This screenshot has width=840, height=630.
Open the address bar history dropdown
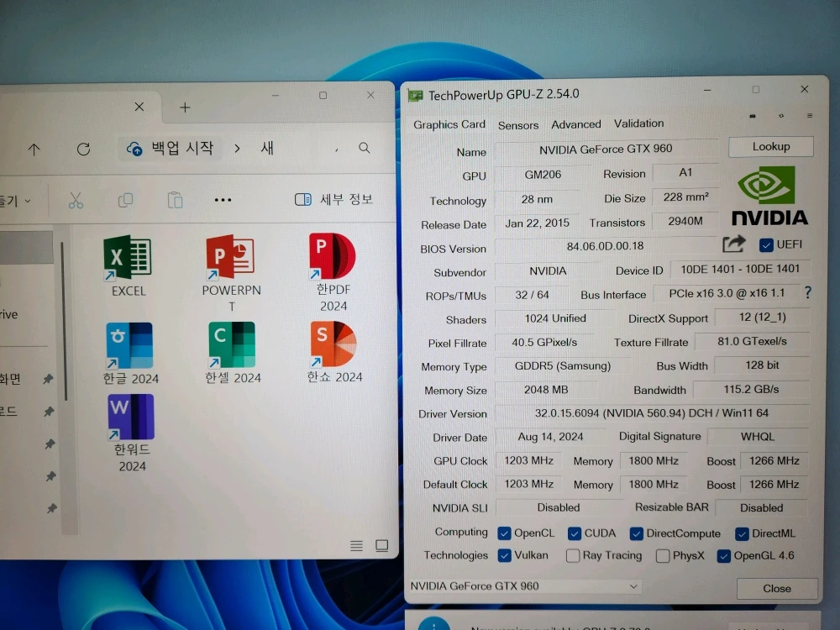tap(337, 150)
